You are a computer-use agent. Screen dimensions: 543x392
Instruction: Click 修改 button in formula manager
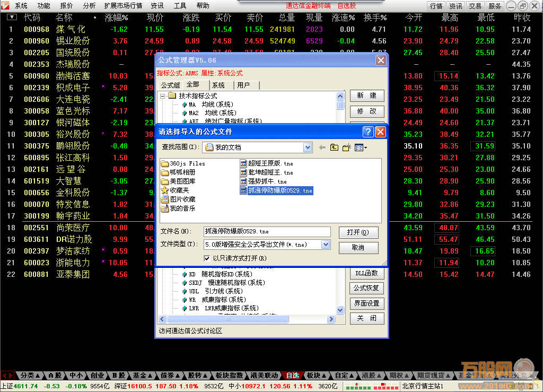367,111
